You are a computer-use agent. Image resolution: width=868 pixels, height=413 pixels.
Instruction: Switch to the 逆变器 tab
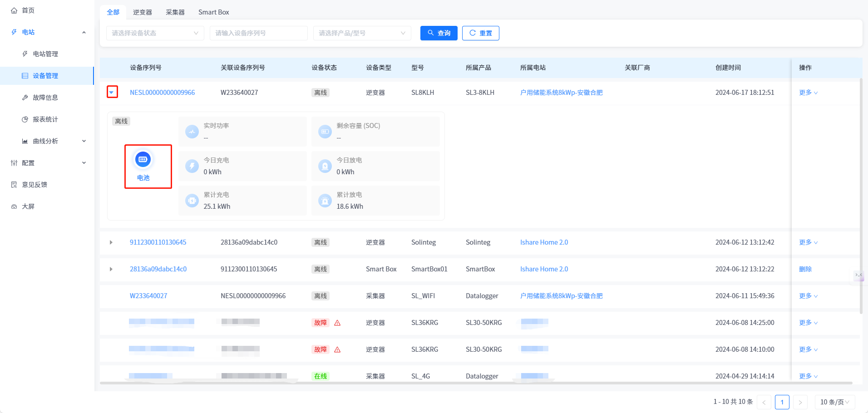[143, 12]
